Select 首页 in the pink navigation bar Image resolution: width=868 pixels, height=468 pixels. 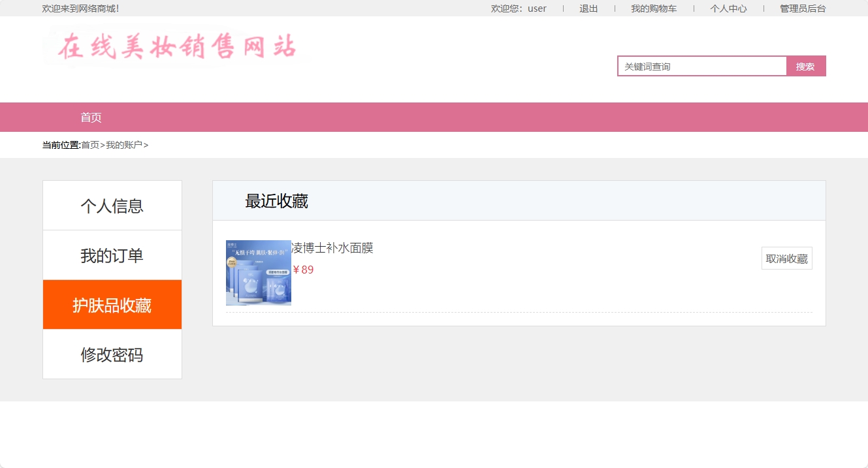[x=91, y=117]
